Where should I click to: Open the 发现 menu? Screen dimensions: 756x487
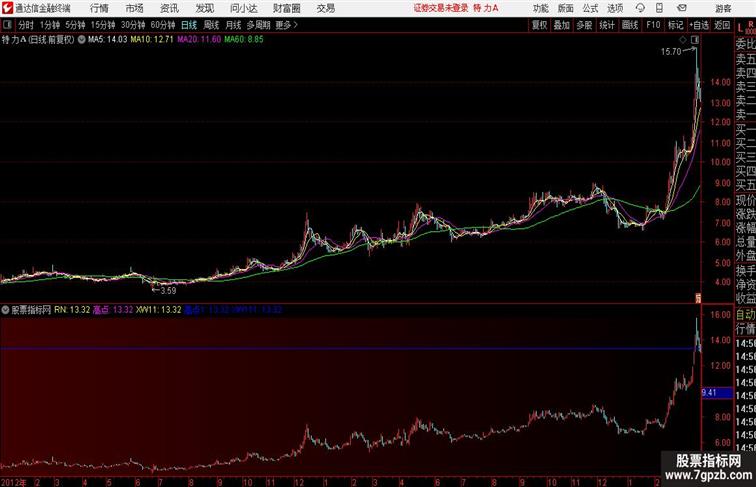point(204,8)
